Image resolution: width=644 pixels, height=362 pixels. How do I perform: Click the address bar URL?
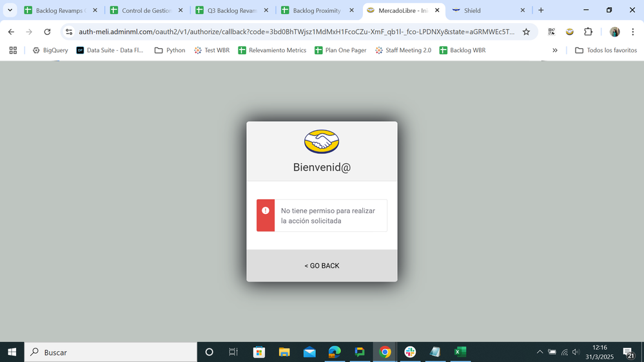(x=297, y=32)
